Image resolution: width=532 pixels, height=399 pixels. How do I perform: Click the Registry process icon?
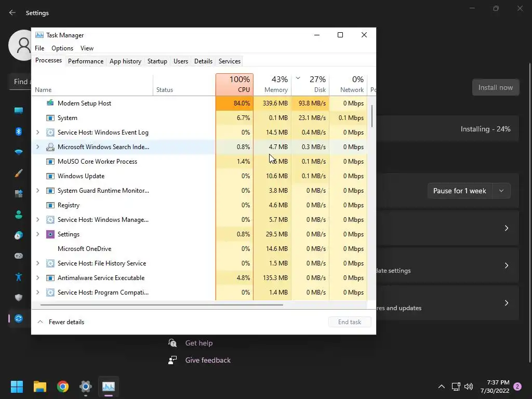pyautogui.click(x=50, y=205)
